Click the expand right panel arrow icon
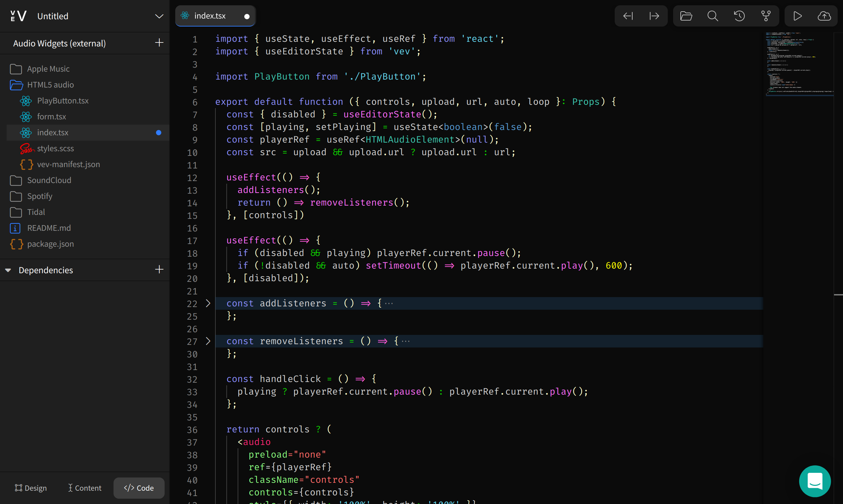This screenshot has height=504, width=843. (x=654, y=16)
